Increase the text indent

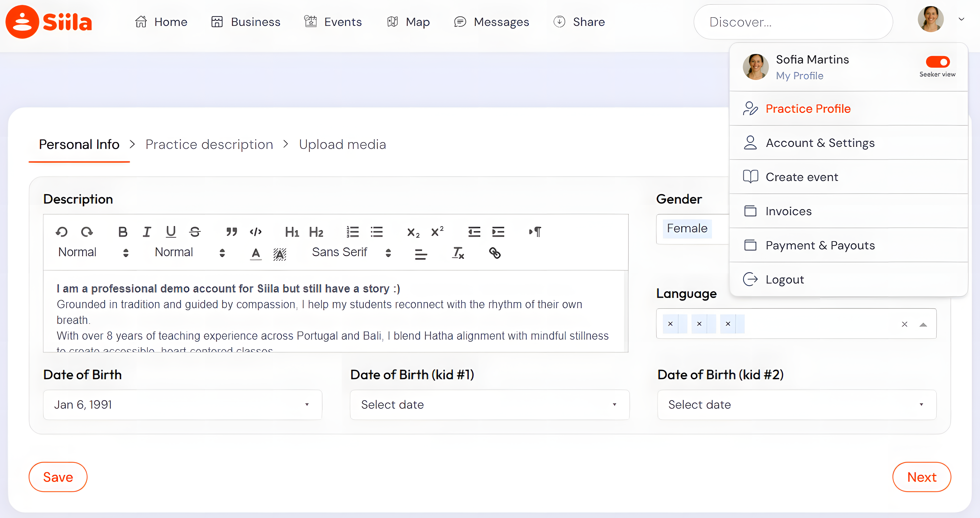pos(498,232)
